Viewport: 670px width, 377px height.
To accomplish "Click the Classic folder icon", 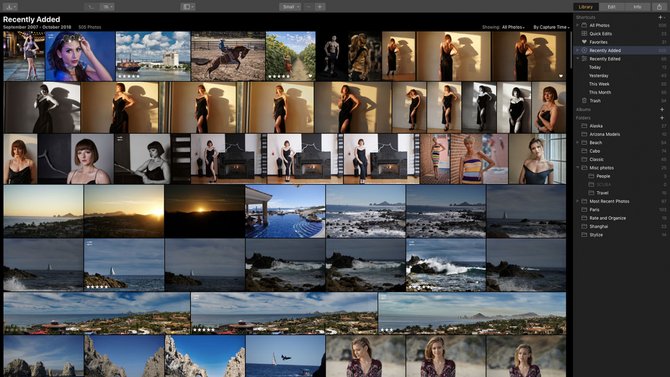I will 584,159.
